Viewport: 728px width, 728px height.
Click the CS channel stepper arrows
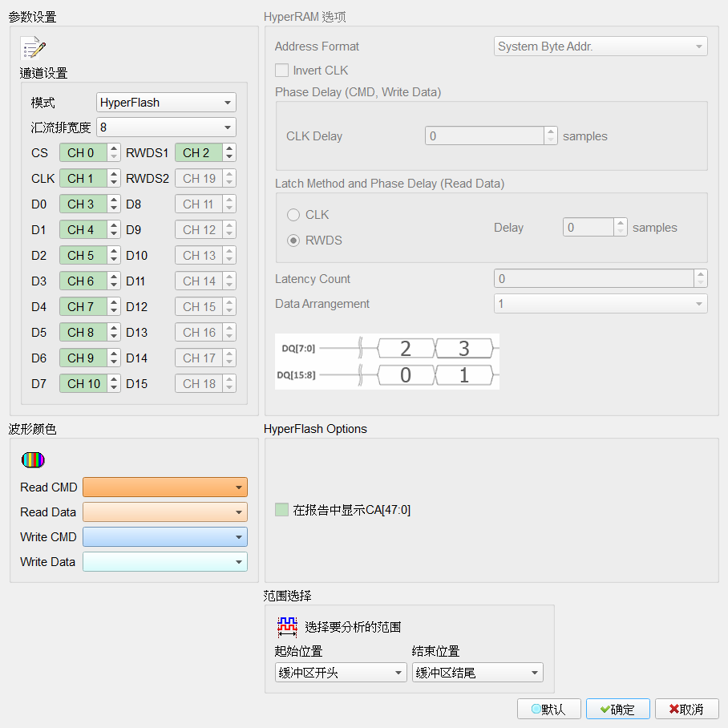click(114, 153)
